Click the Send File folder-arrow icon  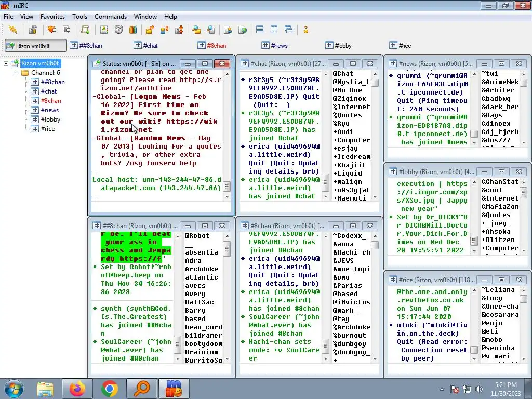coord(150,30)
